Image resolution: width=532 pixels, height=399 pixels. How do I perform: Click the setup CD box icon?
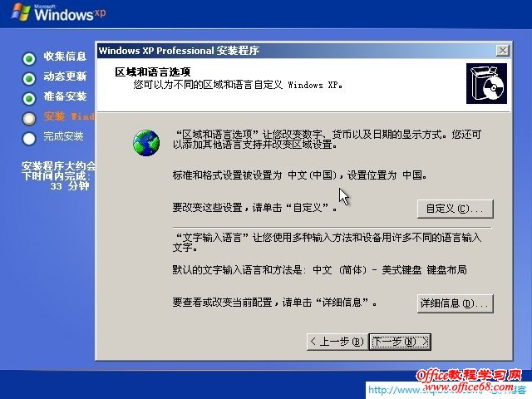pyautogui.click(x=486, y=83)
